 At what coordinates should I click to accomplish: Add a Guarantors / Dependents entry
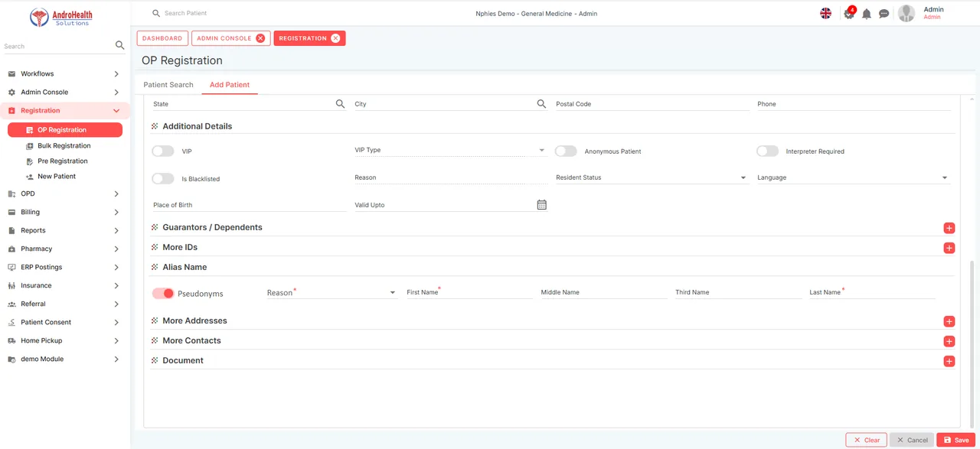pyautogui.click(x=949, y=228)
